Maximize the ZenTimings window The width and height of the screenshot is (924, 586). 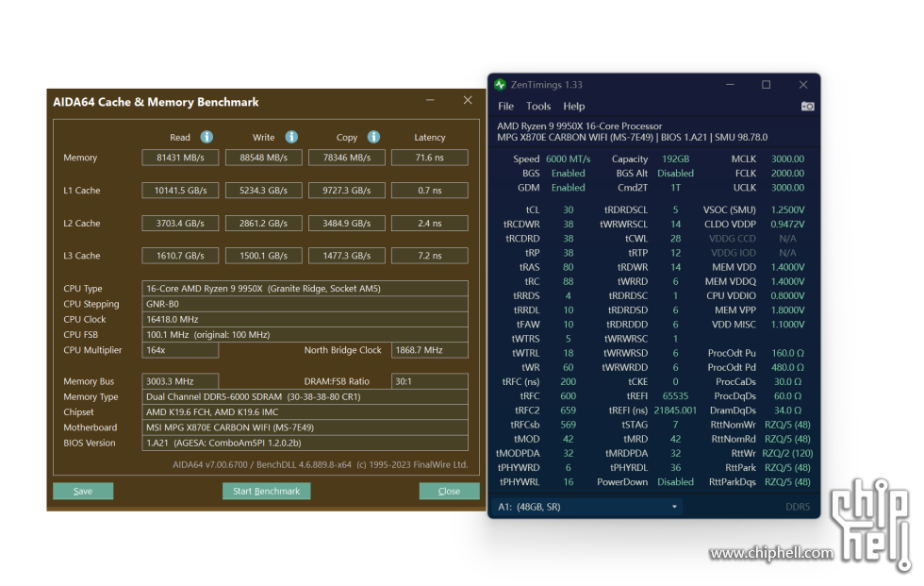tap(766, 84)
